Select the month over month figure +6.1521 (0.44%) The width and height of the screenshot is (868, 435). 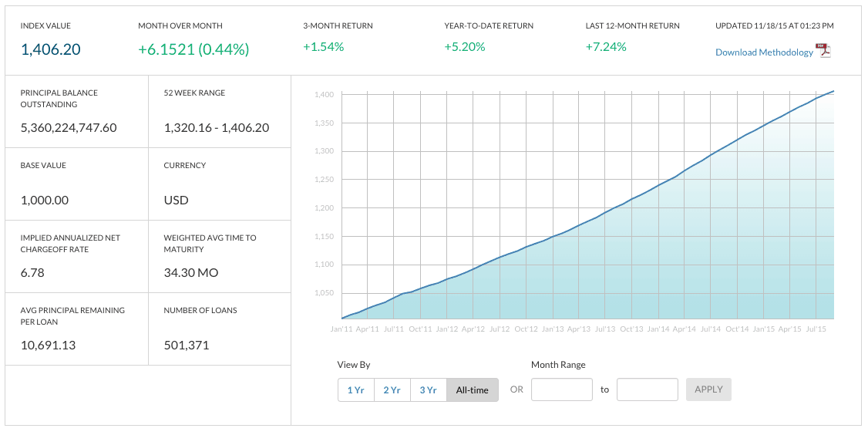tap(193, 50)
